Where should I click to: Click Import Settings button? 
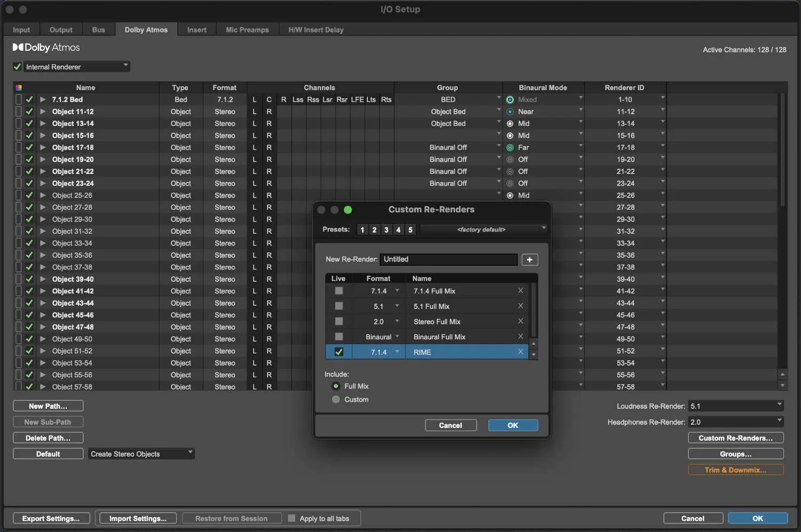(x=138, y=518)
